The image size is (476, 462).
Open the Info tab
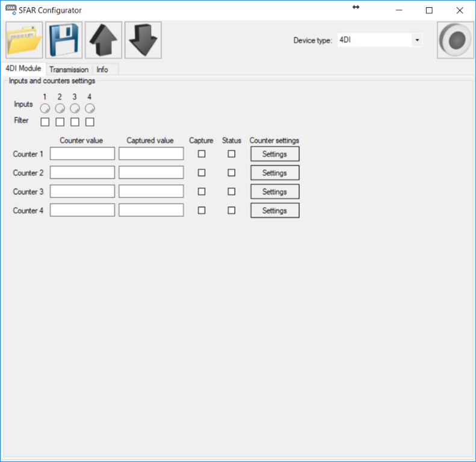102,70
